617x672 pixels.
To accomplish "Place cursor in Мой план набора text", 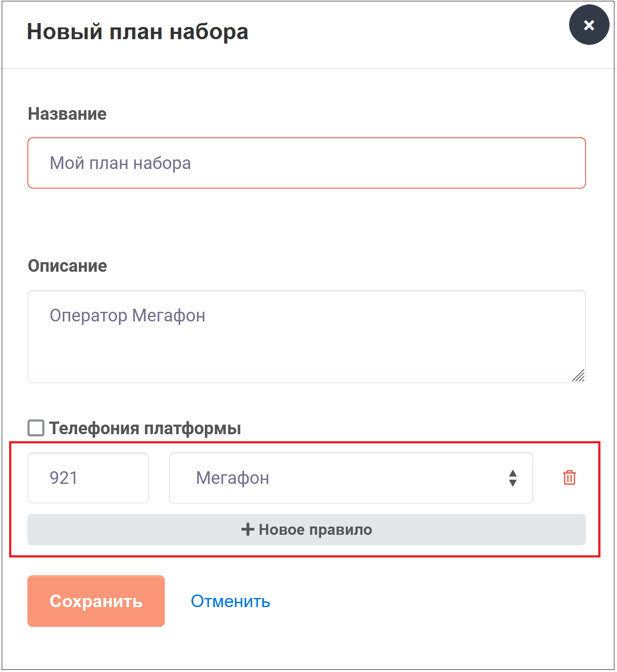I will (x=120, y=163).
